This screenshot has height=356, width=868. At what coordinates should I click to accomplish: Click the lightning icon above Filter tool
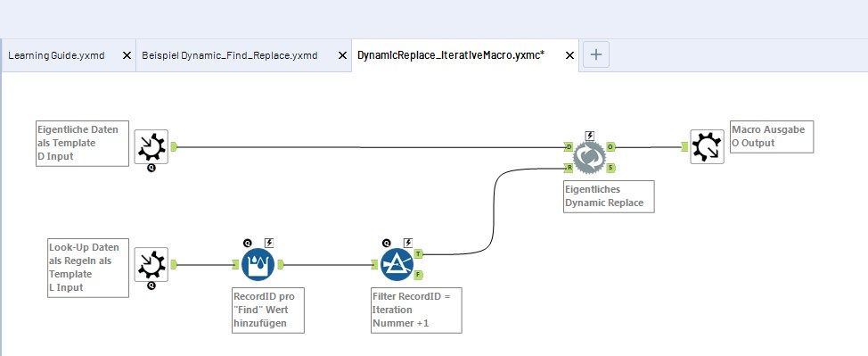point(408,243)
